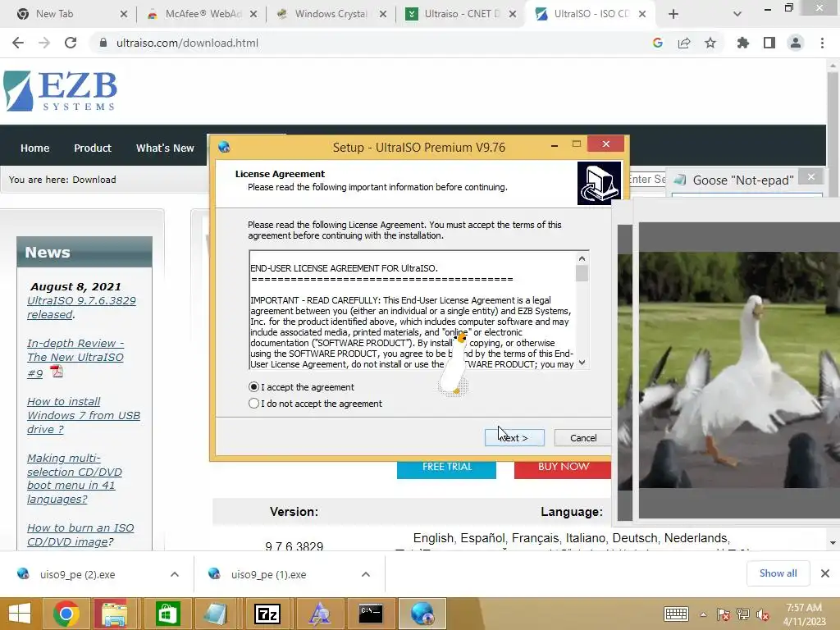Image resolution: width=840 pixels, height=630 pixels.
Task: Click the setup installer computer icon
Action: [599, 183]
